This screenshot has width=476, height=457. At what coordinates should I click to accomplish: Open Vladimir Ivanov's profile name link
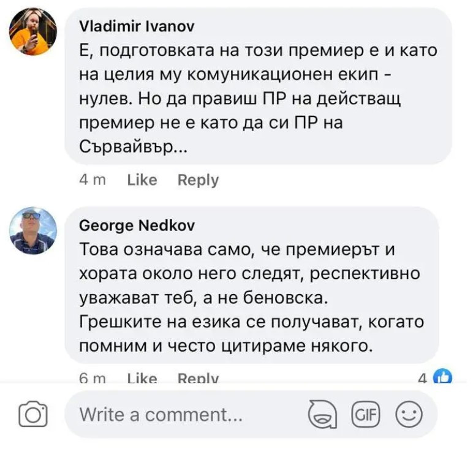138,26
